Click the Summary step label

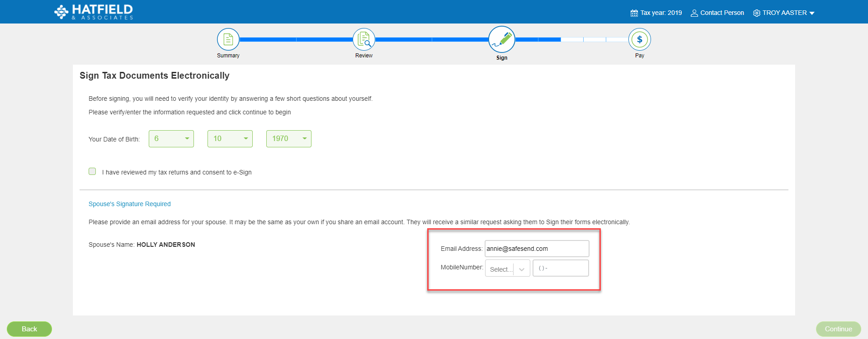(228, 56)
